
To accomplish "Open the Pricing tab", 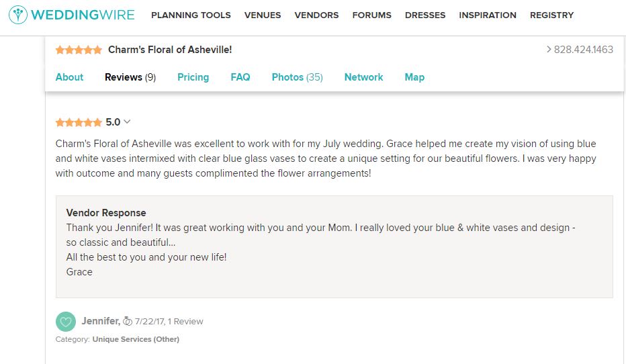I will click(193, 77).
